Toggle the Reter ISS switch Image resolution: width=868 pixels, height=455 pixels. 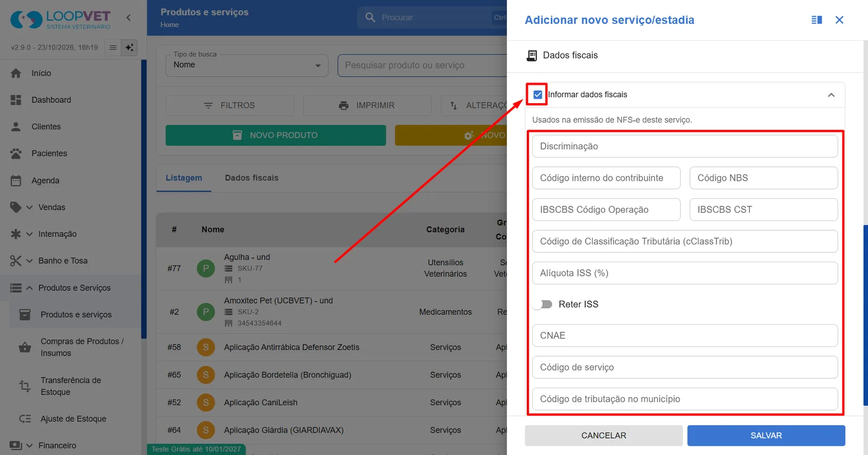point(542,304)
